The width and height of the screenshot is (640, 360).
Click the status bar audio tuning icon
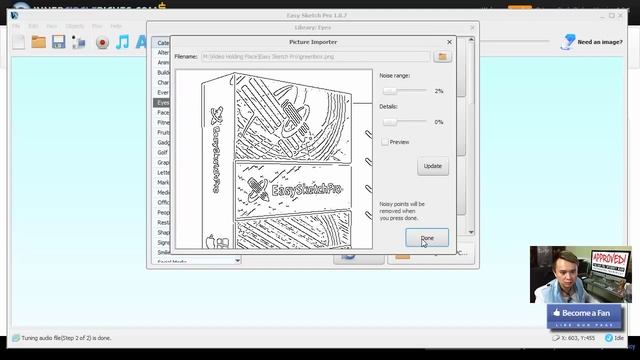[x=16, y=338]
